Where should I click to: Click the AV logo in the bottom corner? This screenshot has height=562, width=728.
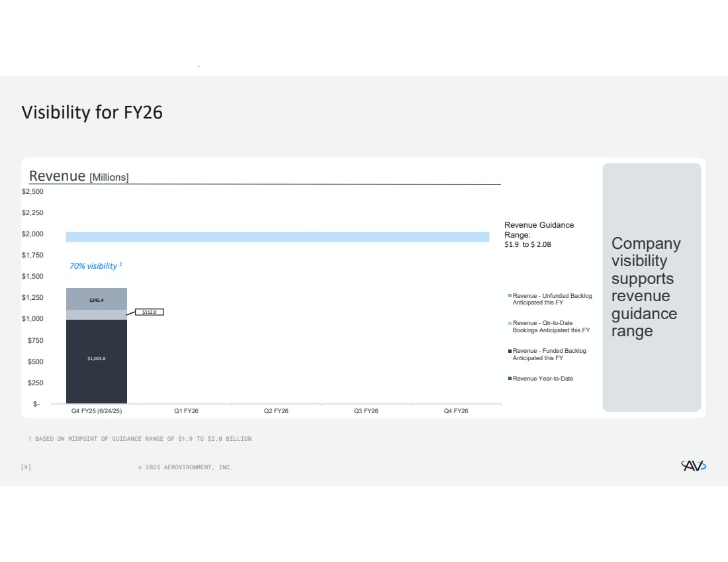click(694, 466)
